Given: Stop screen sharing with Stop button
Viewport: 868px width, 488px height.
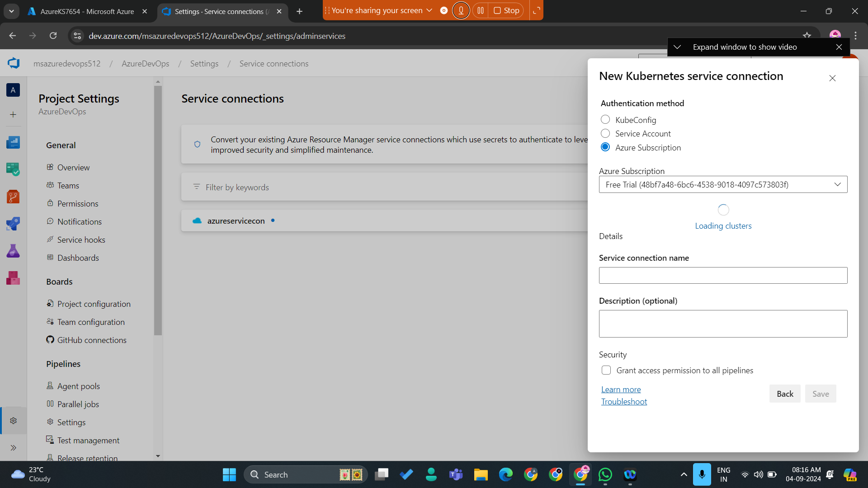Looking at the screenshot, I should point(506,10).
